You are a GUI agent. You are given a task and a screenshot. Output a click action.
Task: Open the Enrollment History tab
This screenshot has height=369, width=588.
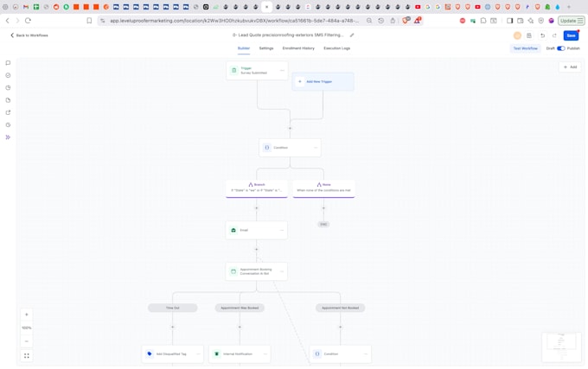298,48
